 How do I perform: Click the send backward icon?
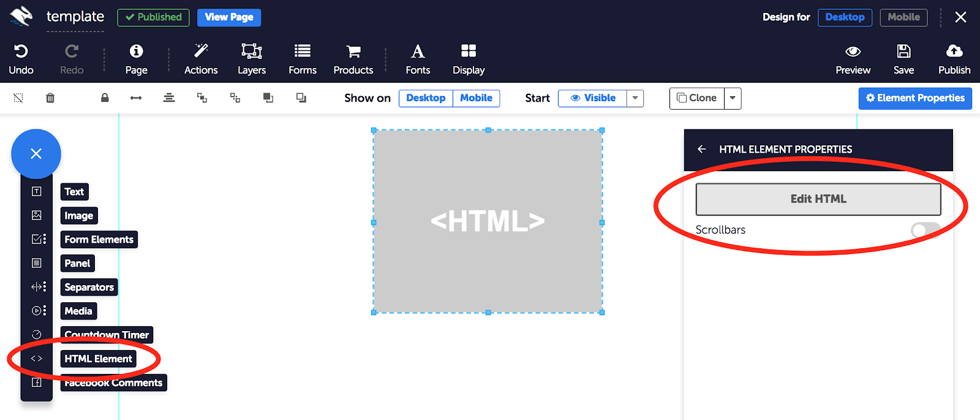(x=235, y=98)
